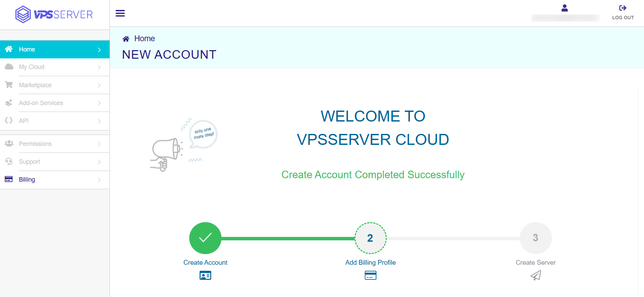Open Add-on Services menu item

(x=55, y=103)
